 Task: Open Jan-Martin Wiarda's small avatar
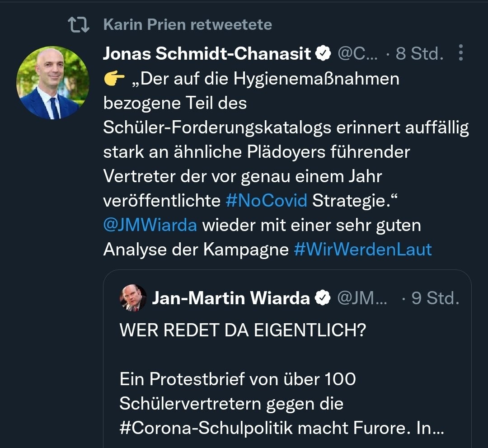[133, 298]
